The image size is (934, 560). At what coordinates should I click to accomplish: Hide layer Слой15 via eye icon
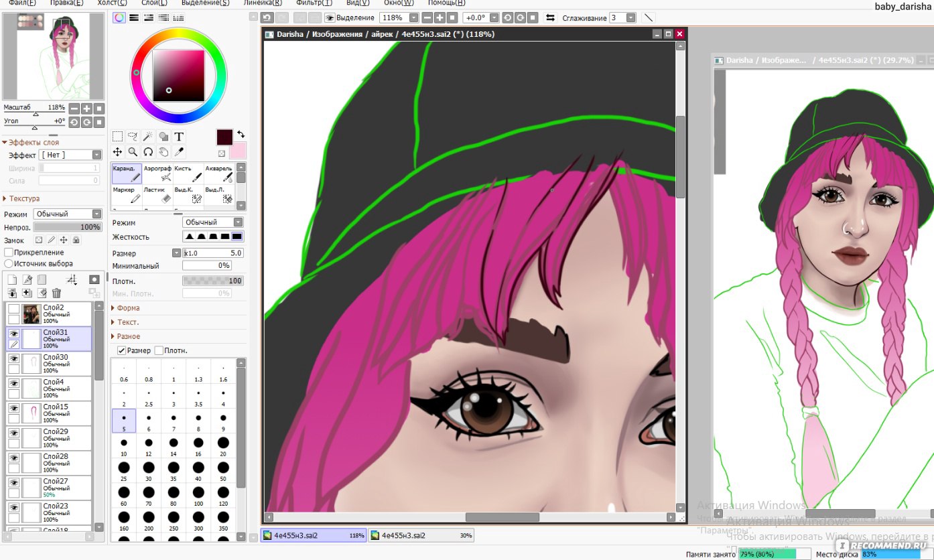click(13, 408)
